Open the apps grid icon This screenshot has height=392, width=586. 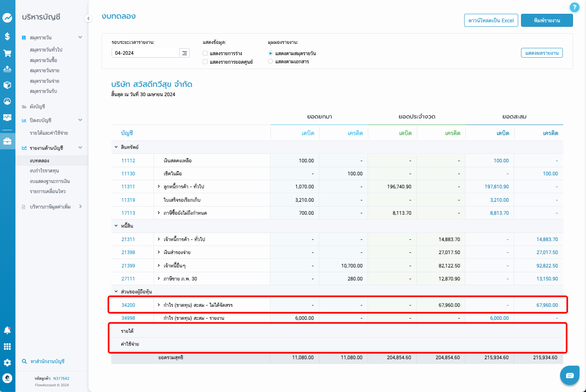point(7,347)
